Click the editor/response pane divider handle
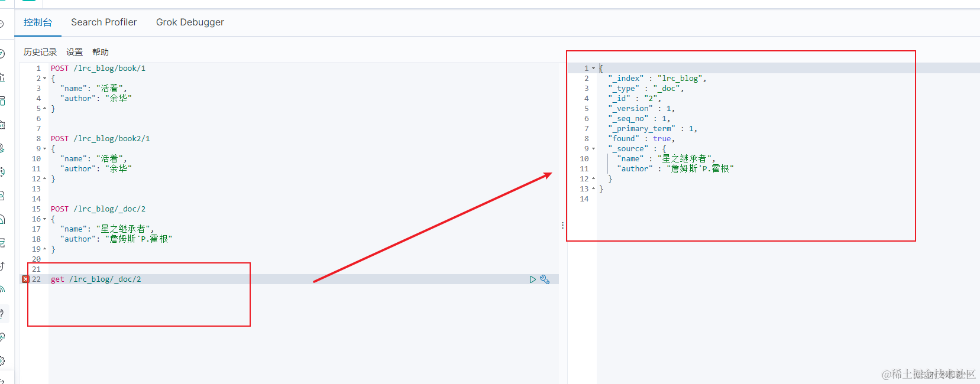Viewport: 980px width, 384px height. (x=562, y=225)
